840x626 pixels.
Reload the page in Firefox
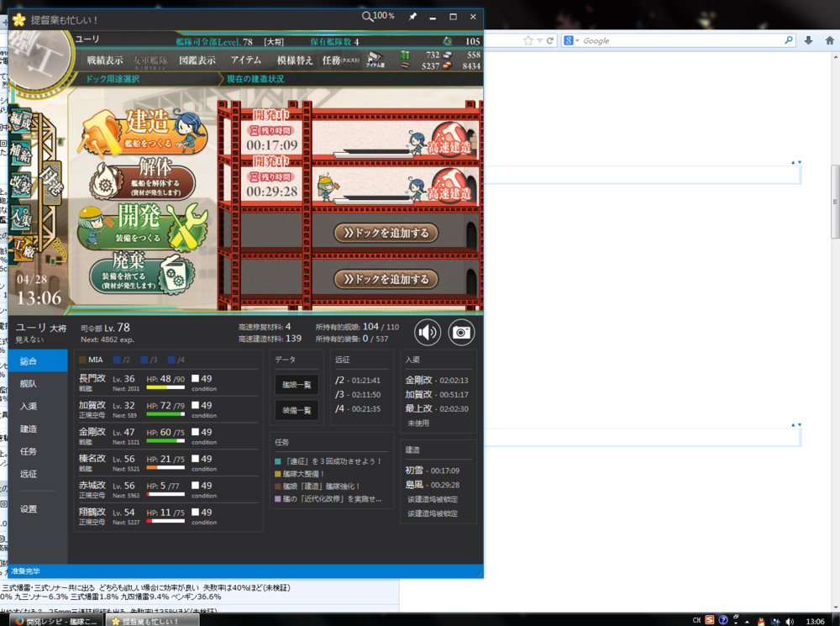coord(549,40)
